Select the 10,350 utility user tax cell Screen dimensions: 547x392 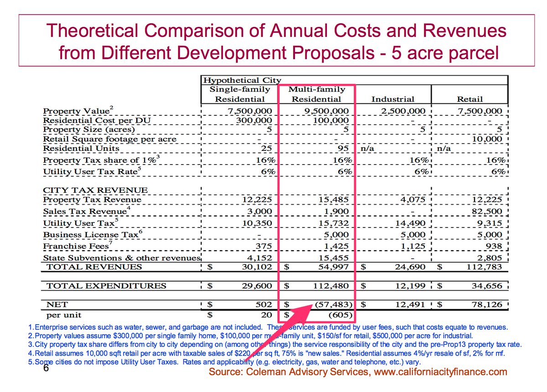point(257,223)
